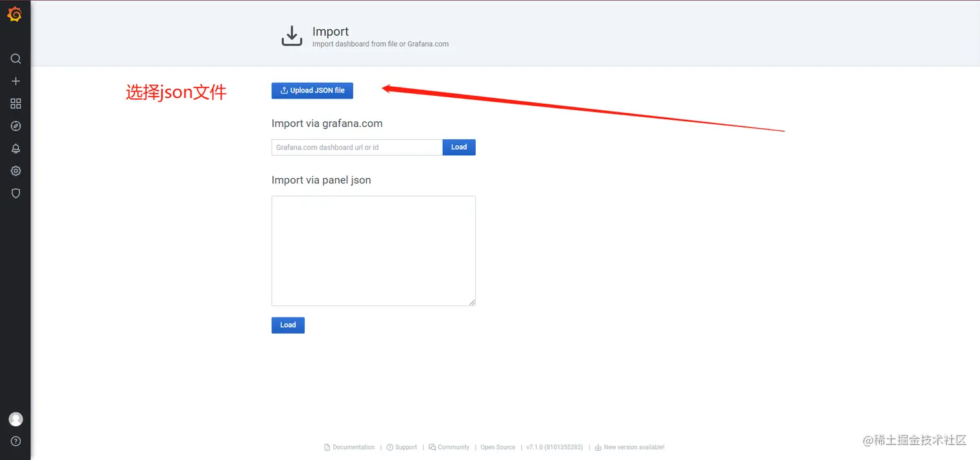Screen dimensions: 980x460
Task: Open the Configuration gear icon
Action: click(x=16, y=171)
